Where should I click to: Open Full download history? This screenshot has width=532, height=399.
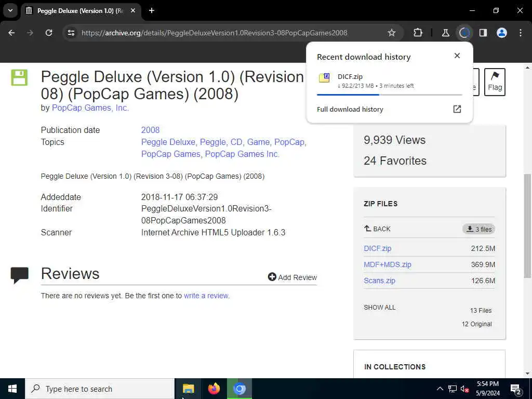tap(350, 109)
